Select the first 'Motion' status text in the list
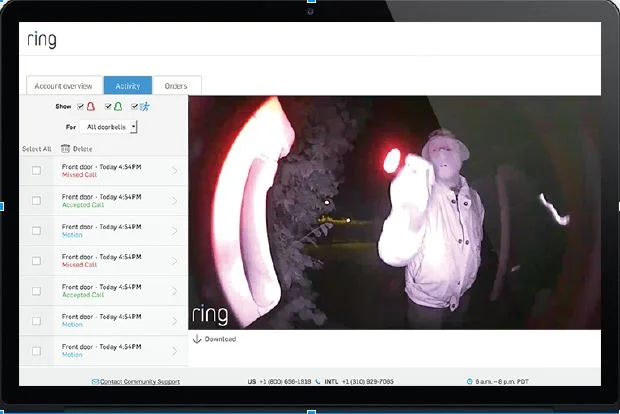This screenshot has width=620, height=414. coord(72,235)
